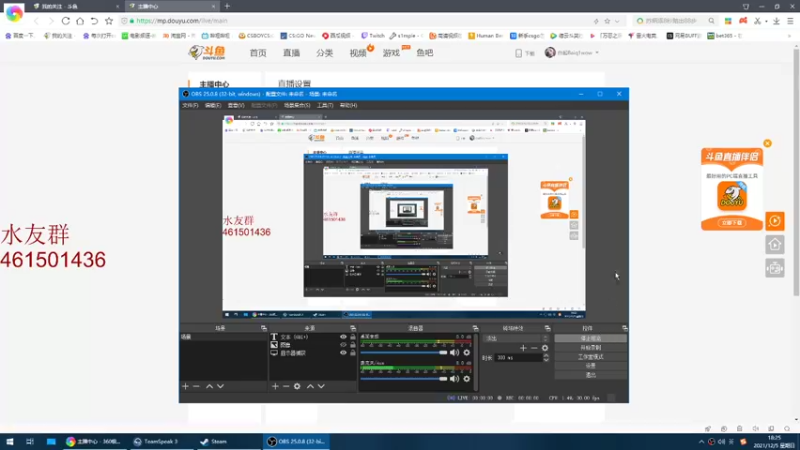Switch to the first browser tab
The image size is (800, 450).
coord(74,6)
